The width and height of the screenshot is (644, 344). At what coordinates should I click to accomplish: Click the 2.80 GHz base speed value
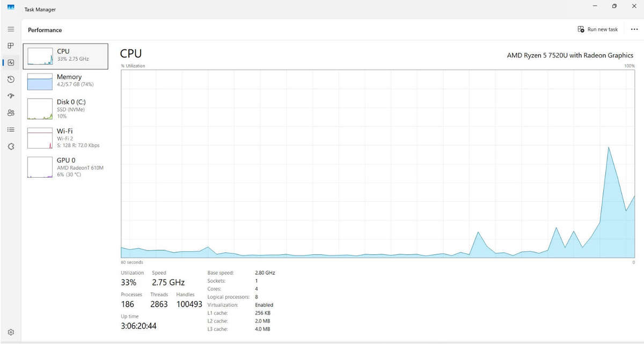point(265,273)
